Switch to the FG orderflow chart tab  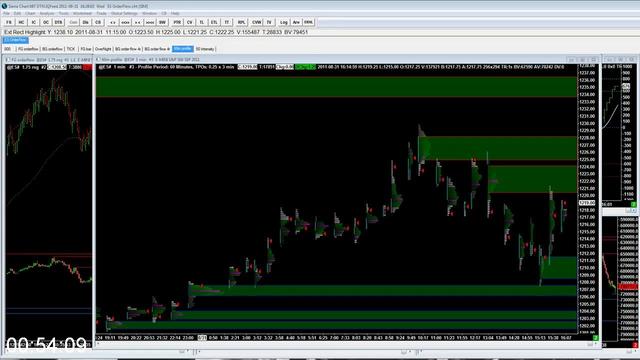(28, 49)
